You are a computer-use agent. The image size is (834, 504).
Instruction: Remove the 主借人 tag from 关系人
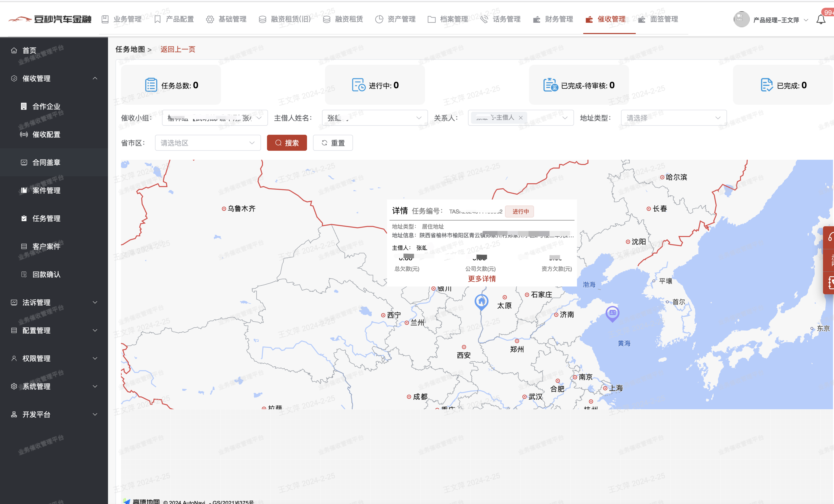(x=520, y=118)
